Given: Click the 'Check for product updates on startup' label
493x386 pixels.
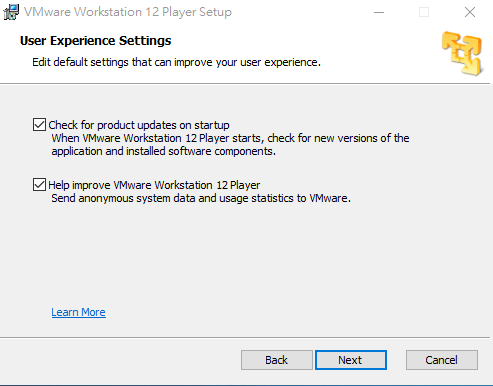Looking at the screenshot, I should [x=139, y=125].
